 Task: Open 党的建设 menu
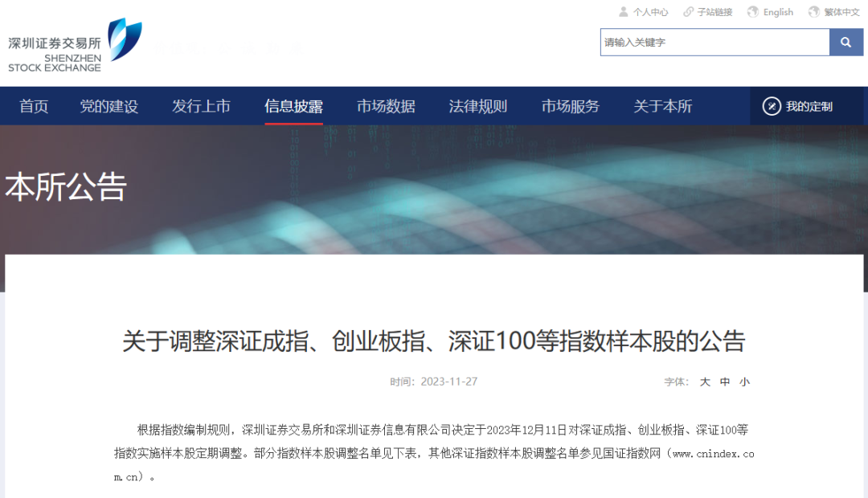(109, 106)
